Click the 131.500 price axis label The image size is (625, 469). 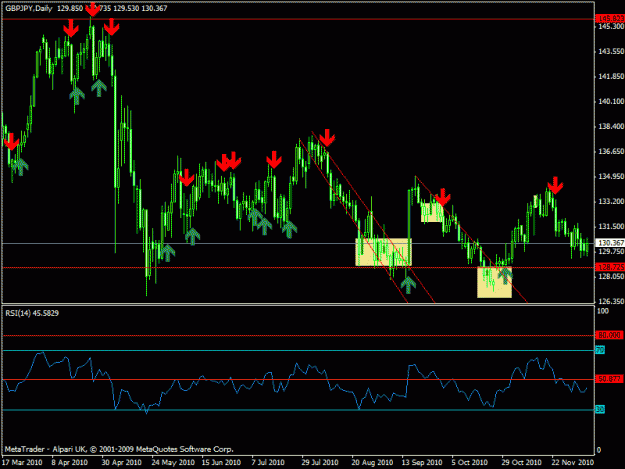(x=611, y=226)
